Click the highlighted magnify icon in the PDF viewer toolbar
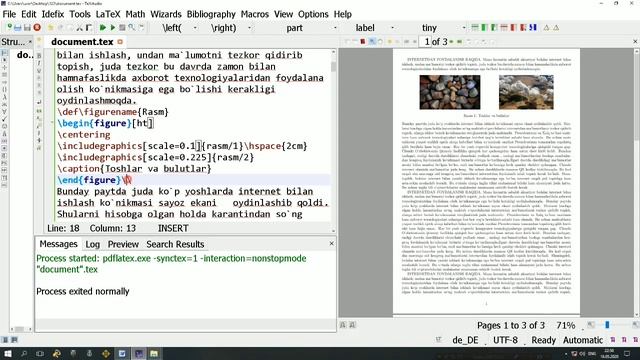The width and height of the screenshot is (640, 360). click(x=372, y=42)
